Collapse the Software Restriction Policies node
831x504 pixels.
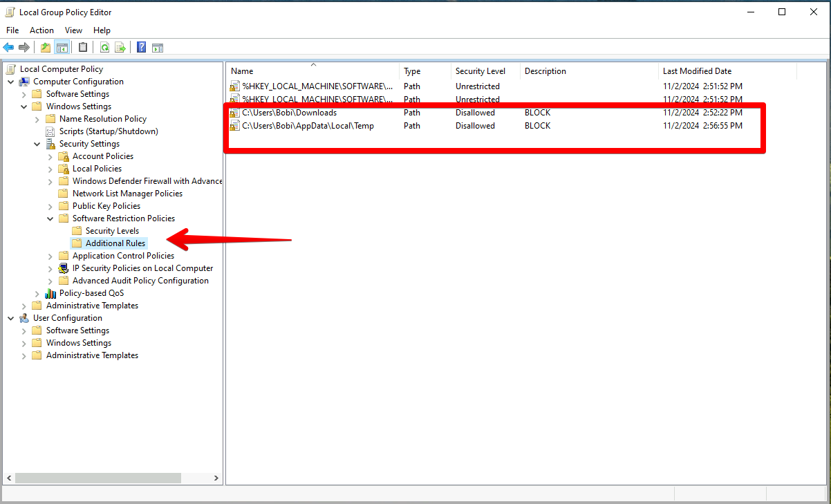[50, 218]
